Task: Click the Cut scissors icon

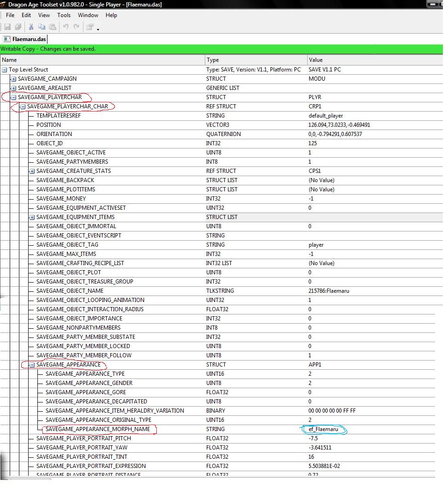Action: (x=31, y=27)
